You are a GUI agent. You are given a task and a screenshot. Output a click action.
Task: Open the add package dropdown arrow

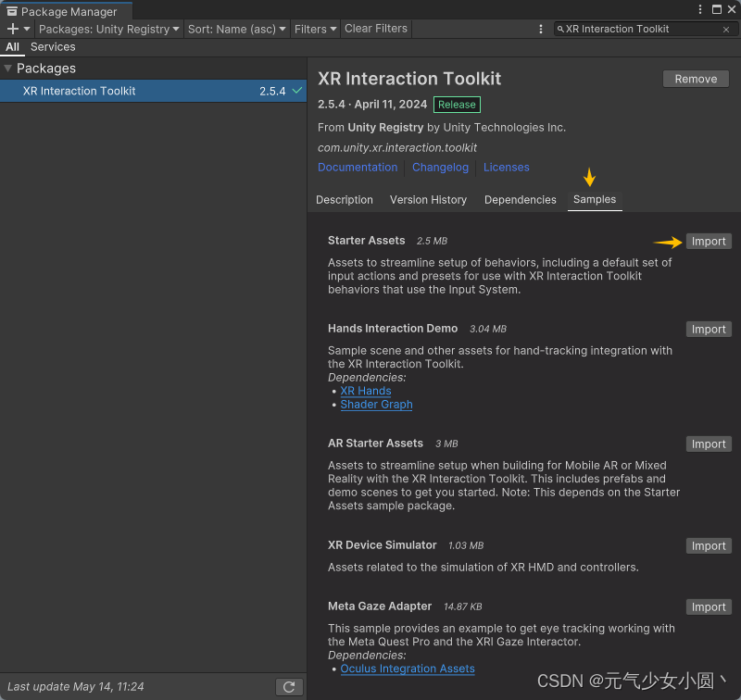coord(27,29)
